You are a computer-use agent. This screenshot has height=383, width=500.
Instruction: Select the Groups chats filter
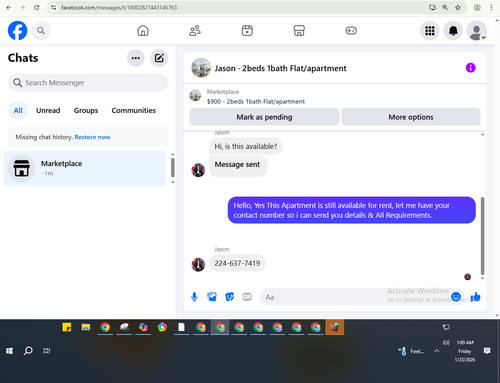point(86,110)
